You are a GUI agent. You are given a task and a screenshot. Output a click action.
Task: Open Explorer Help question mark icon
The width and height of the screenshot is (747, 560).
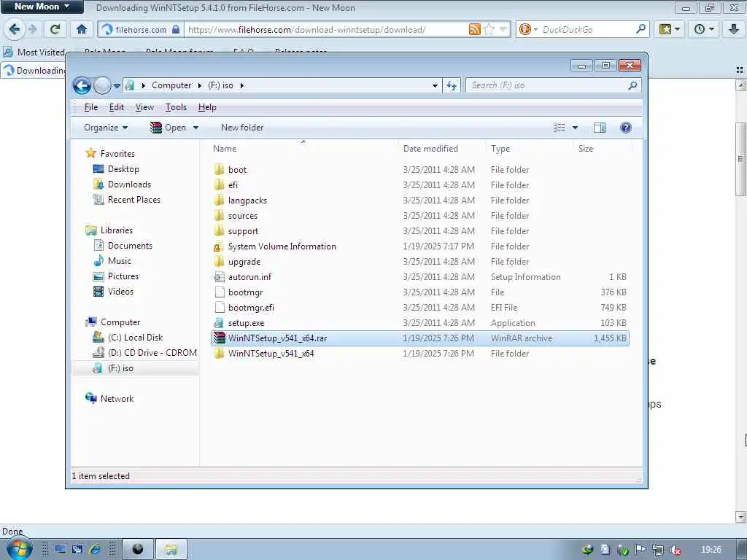pyautogui.click(x=625, y=128)
